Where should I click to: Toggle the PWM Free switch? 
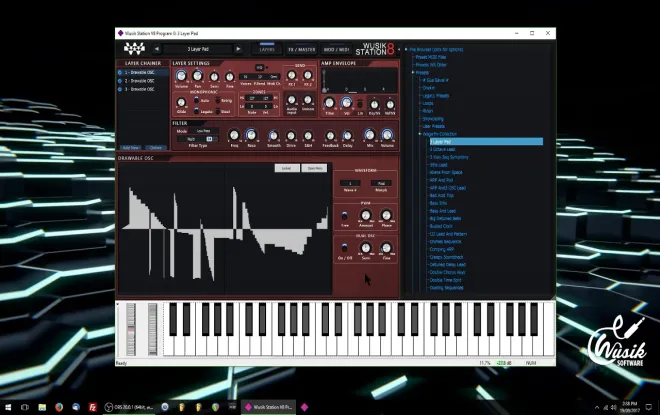click(x=344, y=216)
